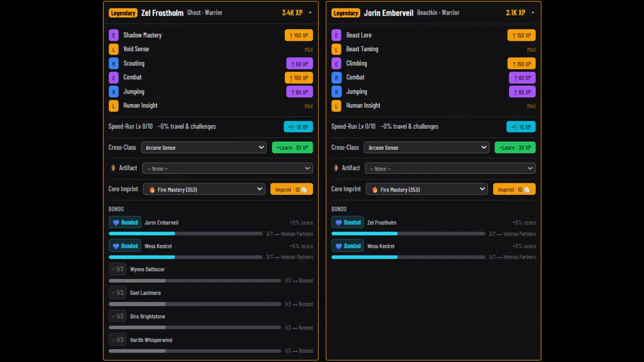The width and height of the screenshot is (644, 362).
Task: Click Rare rank icon beside Scouting
Action: click(x=113, y=63)
